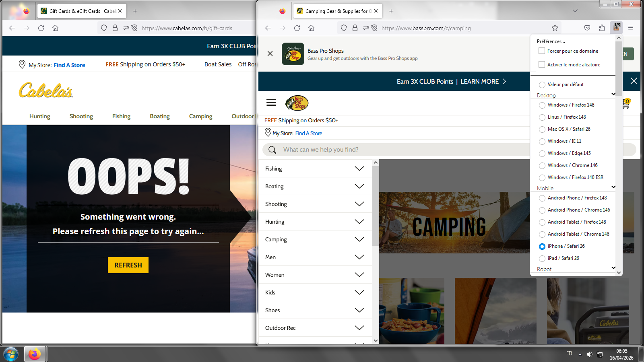Open Pocket save icon in Bass Pro window
The image size is (644, 362).
click(587, 28)
